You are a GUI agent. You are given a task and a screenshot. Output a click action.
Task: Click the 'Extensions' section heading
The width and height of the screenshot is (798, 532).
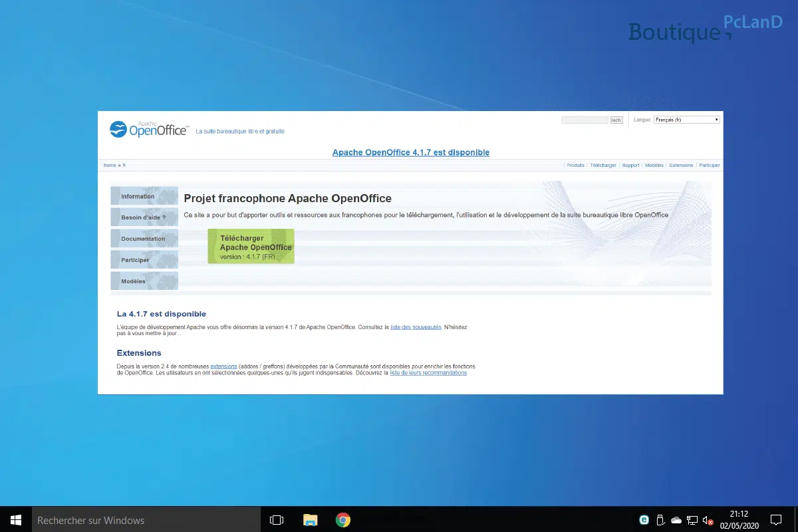(139, 353)
